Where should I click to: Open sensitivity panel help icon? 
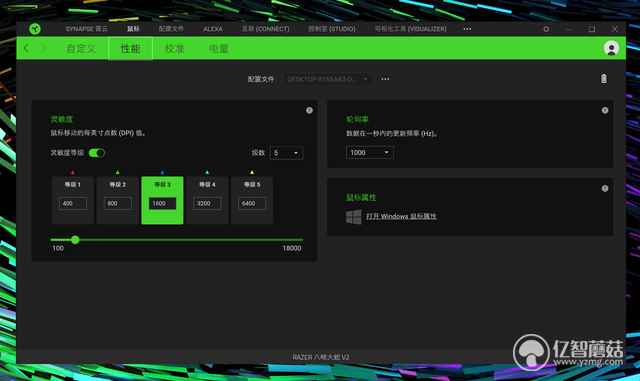[309, 110]
